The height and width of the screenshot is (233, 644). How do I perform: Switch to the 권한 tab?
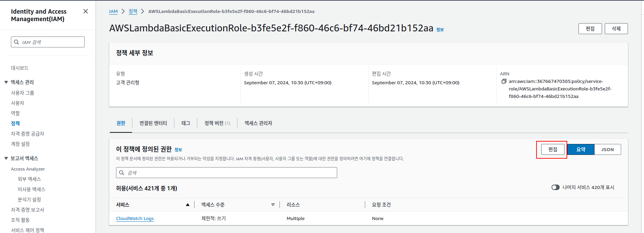click(x=121, y=123)
